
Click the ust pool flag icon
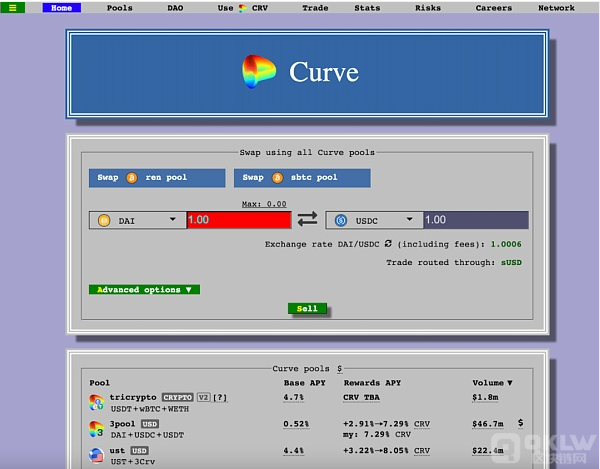[96, 456]
